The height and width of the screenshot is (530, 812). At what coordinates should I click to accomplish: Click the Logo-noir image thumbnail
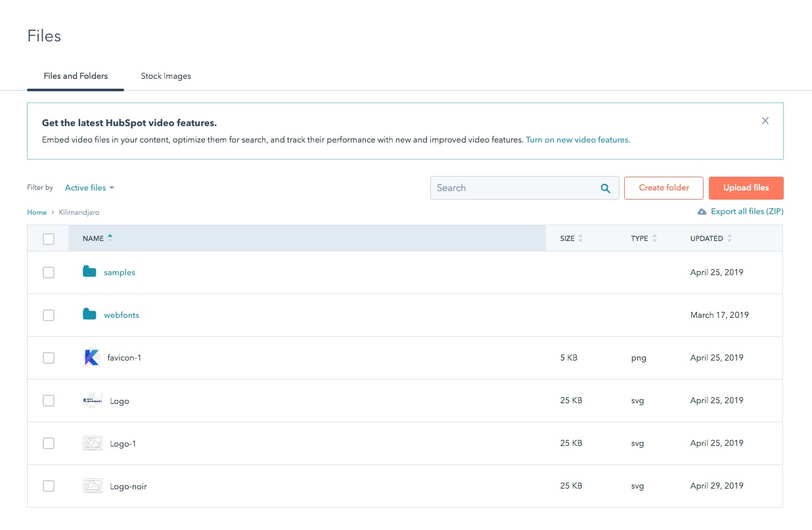pyautogui.click(x=92, y=485)
